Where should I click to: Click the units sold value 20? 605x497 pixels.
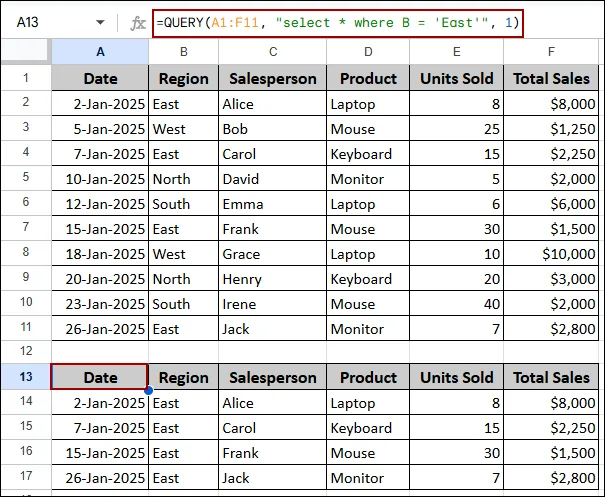[x=456, y=279]
